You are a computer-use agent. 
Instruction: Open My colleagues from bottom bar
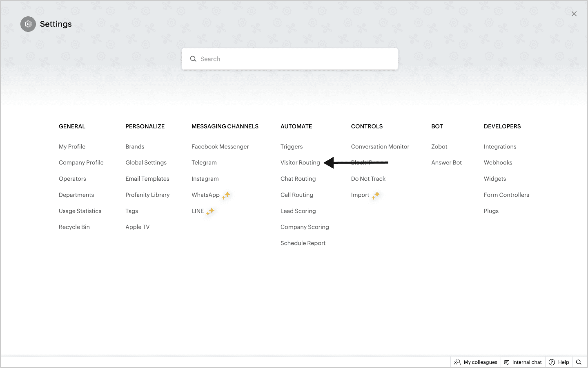pyautogui.click(x=476, y=362)
